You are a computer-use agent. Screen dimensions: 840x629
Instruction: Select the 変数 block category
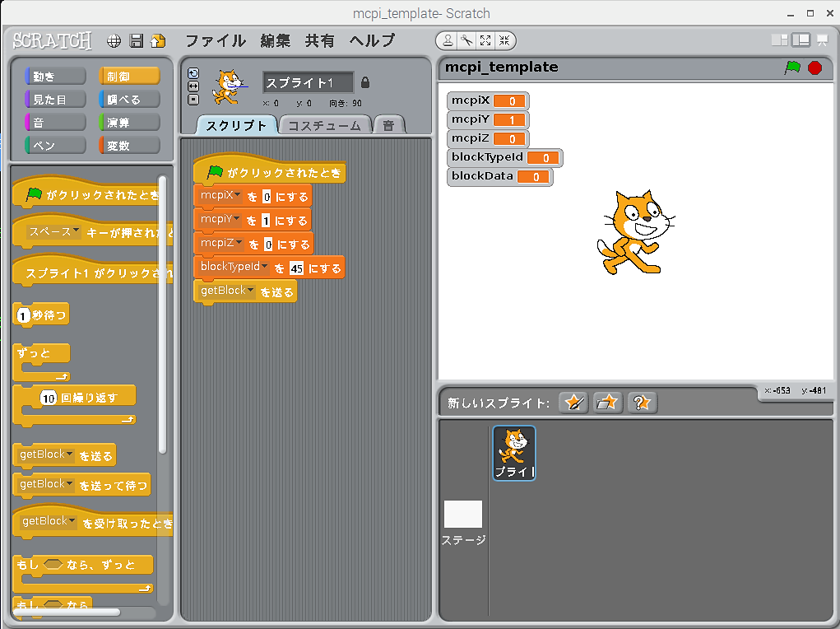tap(129, 146)
